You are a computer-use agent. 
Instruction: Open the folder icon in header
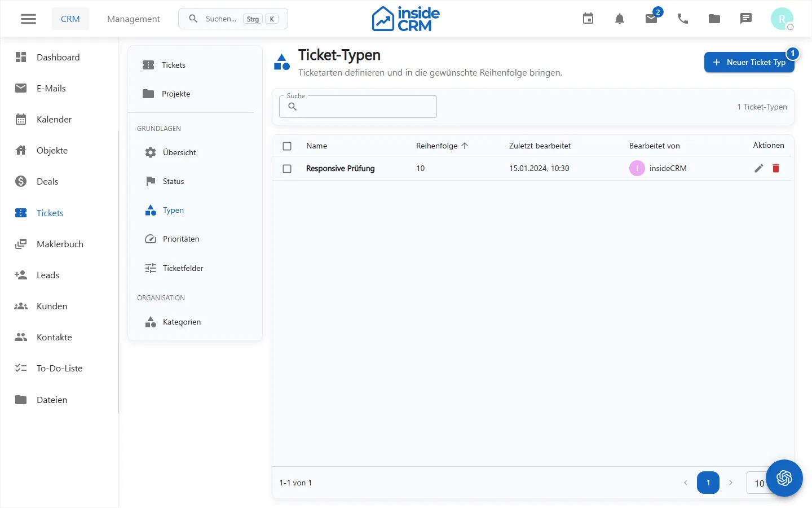[x=714, y=19]
